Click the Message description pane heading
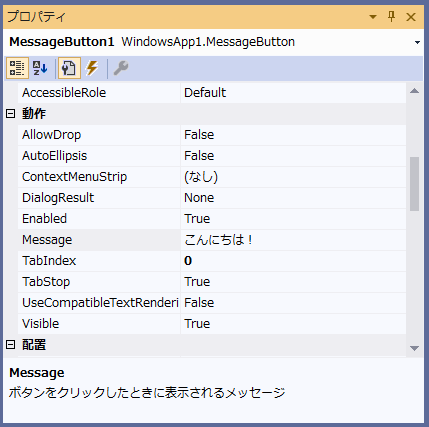Screen dimensions: 429x427 [x=37, y=373]
